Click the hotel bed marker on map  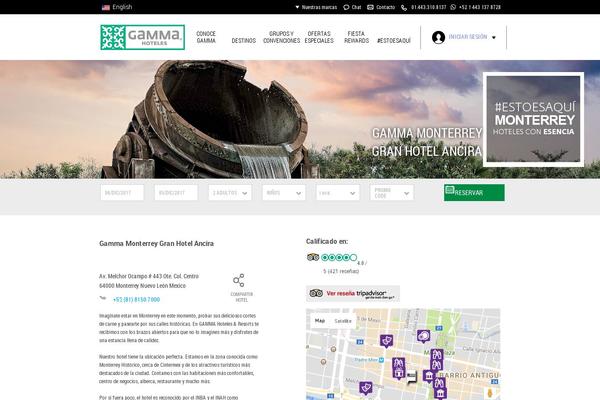coord(412,377)
